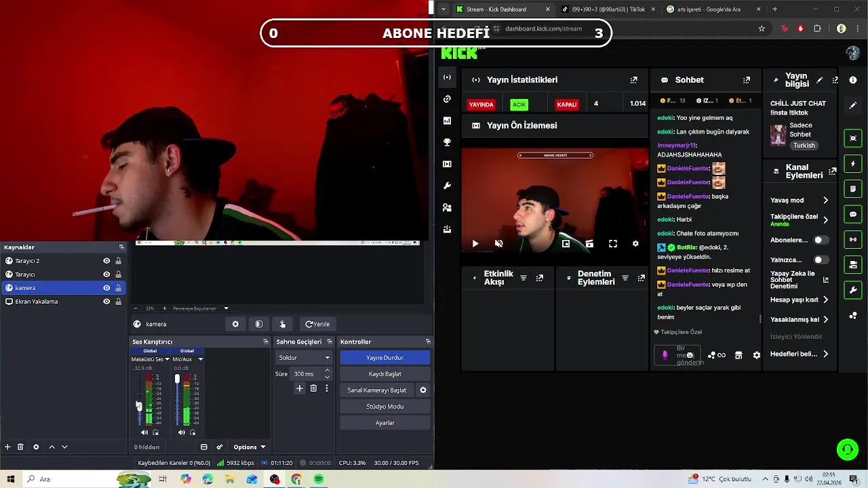Toggle the lock on the kamera source
This screenshot has width=868, height=488.
coord(119,288)
